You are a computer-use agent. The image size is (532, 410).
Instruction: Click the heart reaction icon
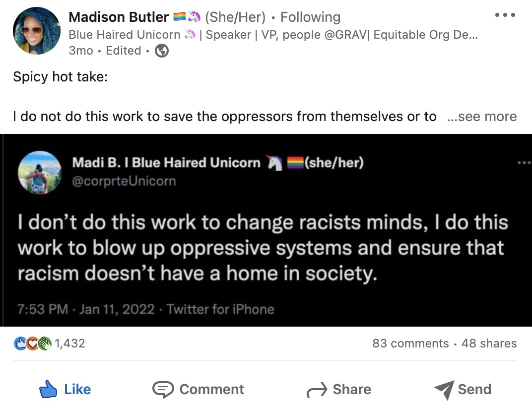click(x=32, y=343)
